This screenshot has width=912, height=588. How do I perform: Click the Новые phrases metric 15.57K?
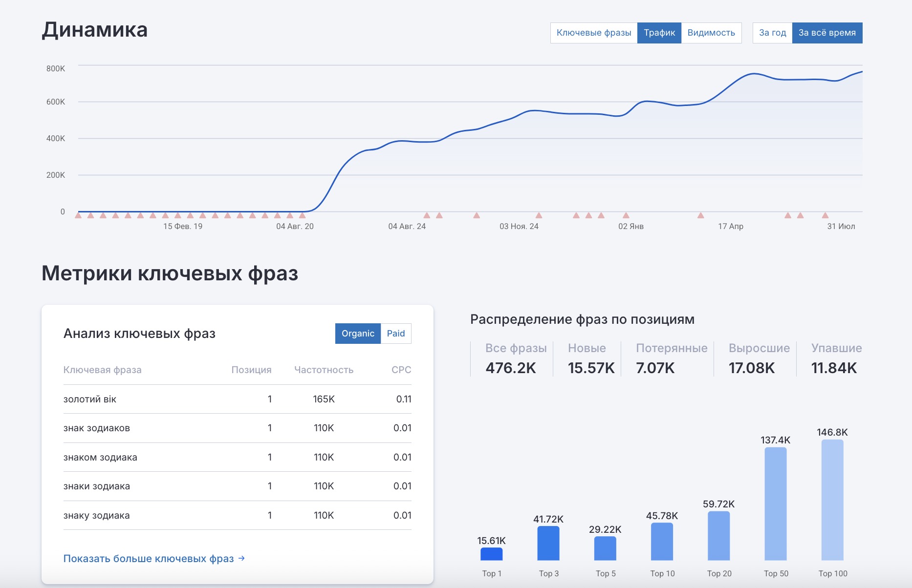click(x=590, y=368)
